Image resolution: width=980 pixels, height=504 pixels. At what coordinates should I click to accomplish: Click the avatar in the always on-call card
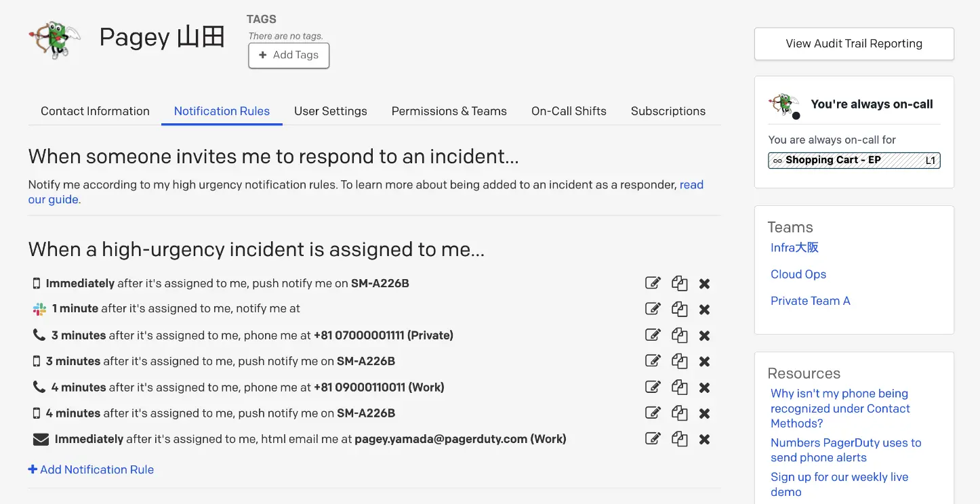(x=785, y=105)
